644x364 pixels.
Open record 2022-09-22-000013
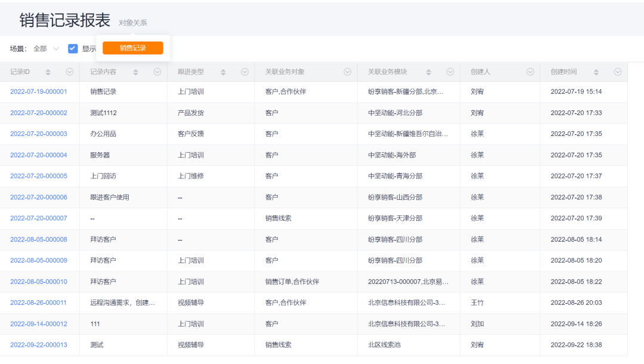pyautogui.click(x=39, y=345)
